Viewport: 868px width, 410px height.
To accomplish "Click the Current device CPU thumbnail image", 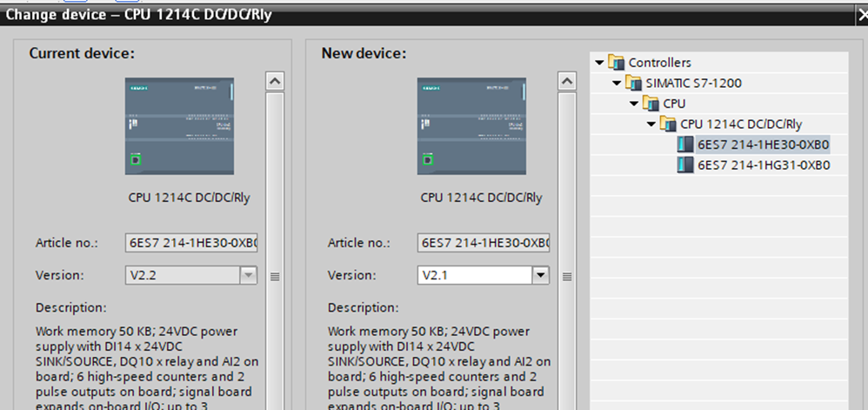I will [179, 125].
